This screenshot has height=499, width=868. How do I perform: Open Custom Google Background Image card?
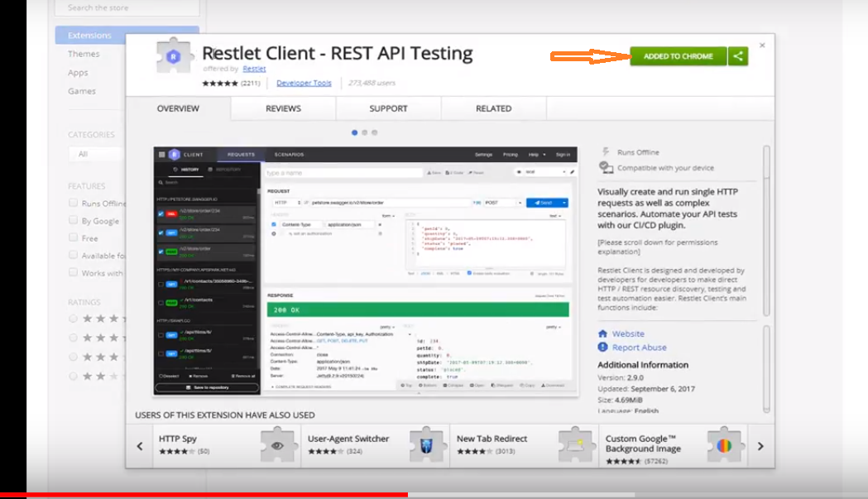[x=674, y=446]
